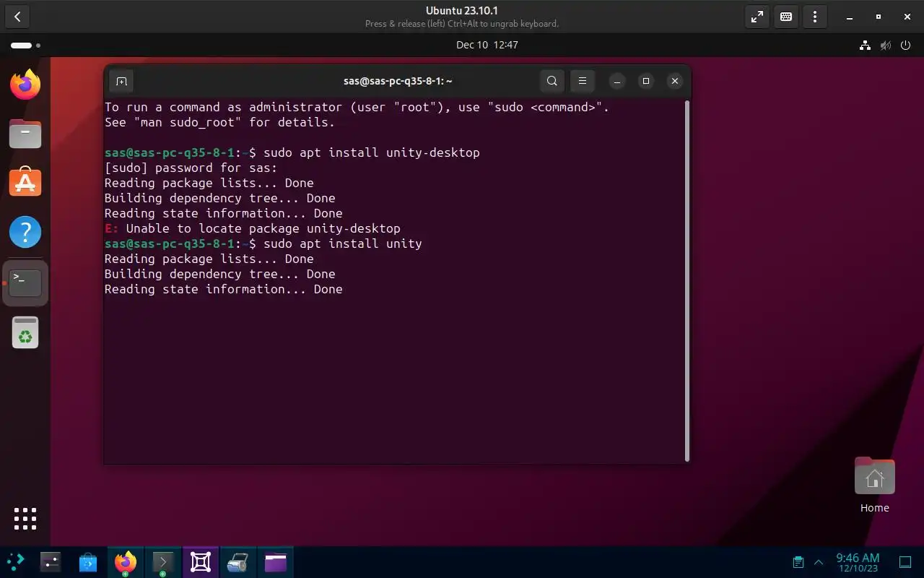Open the viewer's three-dot options menu
This screenshot has width=924, height=578.
click(815, 17)
